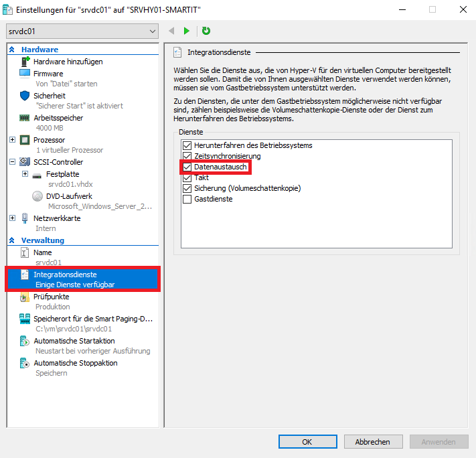Collapse the Hardware section header

[11, 50]
